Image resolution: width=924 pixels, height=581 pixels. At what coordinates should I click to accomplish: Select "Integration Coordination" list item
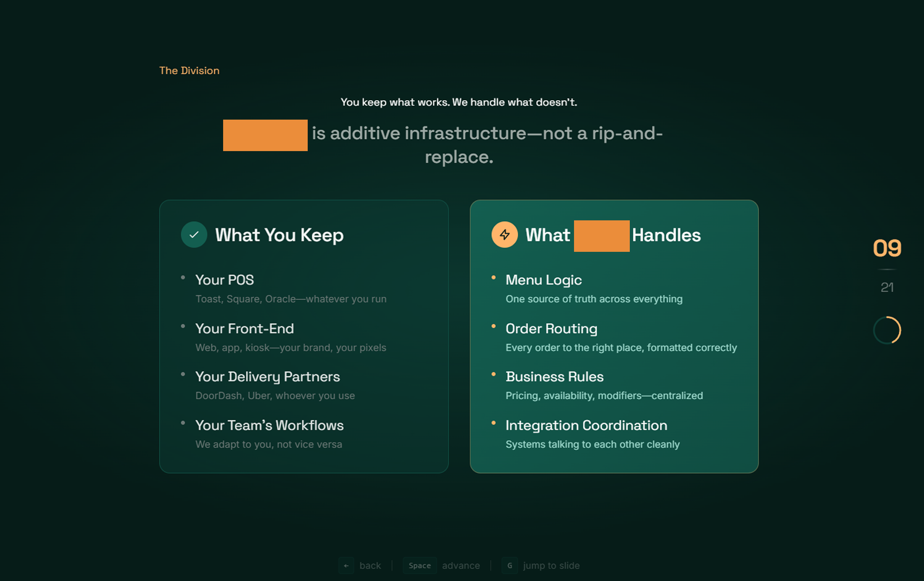click(586, 425)
